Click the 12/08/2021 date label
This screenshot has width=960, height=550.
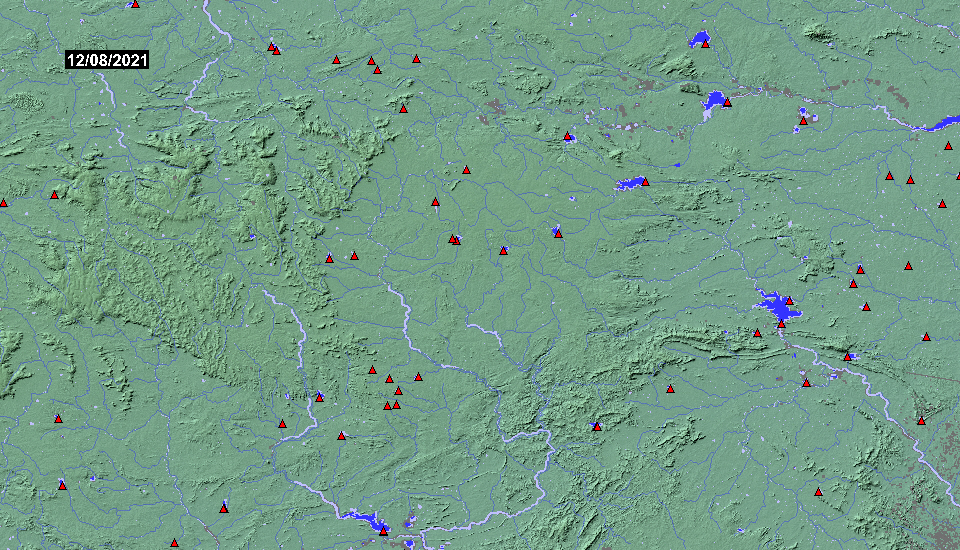(x=107, y=59)
